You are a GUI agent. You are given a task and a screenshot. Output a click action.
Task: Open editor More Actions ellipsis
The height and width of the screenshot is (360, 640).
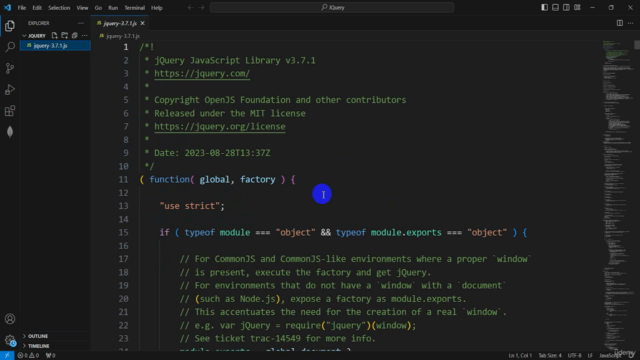630,23
